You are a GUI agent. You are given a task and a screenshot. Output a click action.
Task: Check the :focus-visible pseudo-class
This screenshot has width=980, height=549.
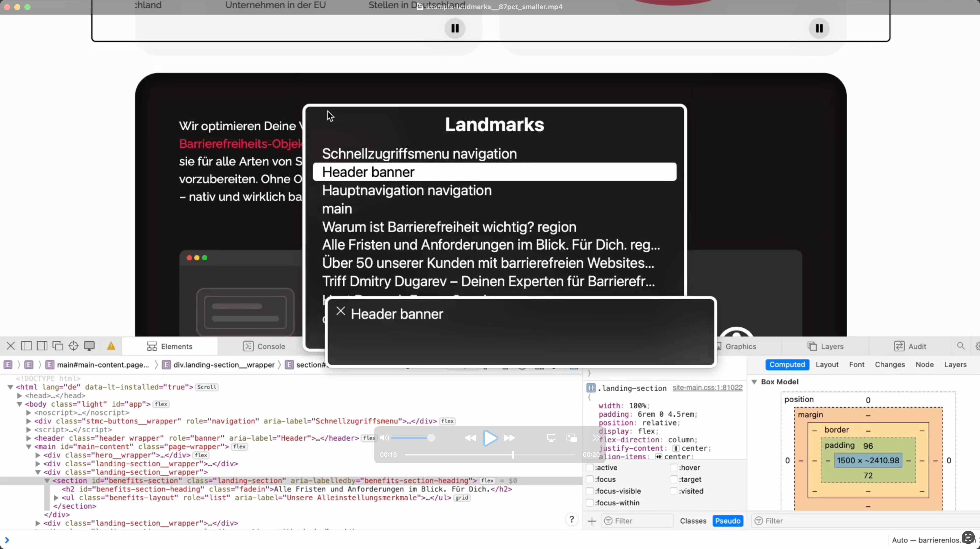click(590, 491)
